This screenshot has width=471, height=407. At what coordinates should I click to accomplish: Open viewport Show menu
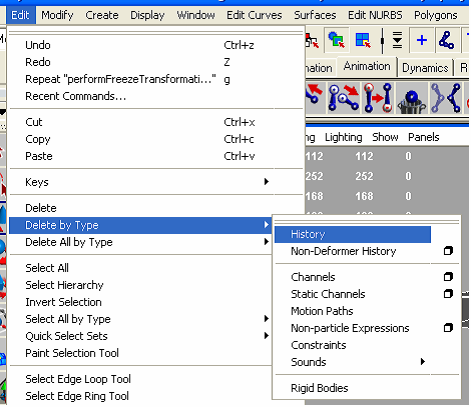click(385, 137)
